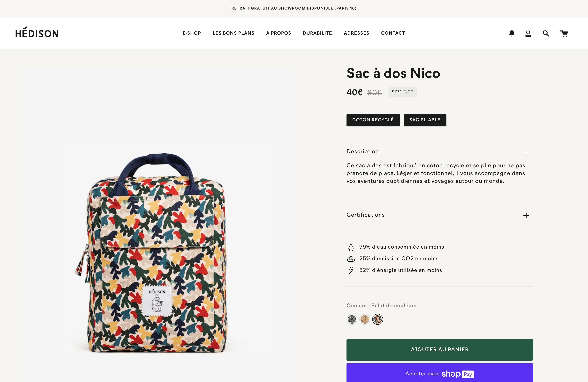
Task: Click the Certifications accordion heading
Action: (365, 215)
